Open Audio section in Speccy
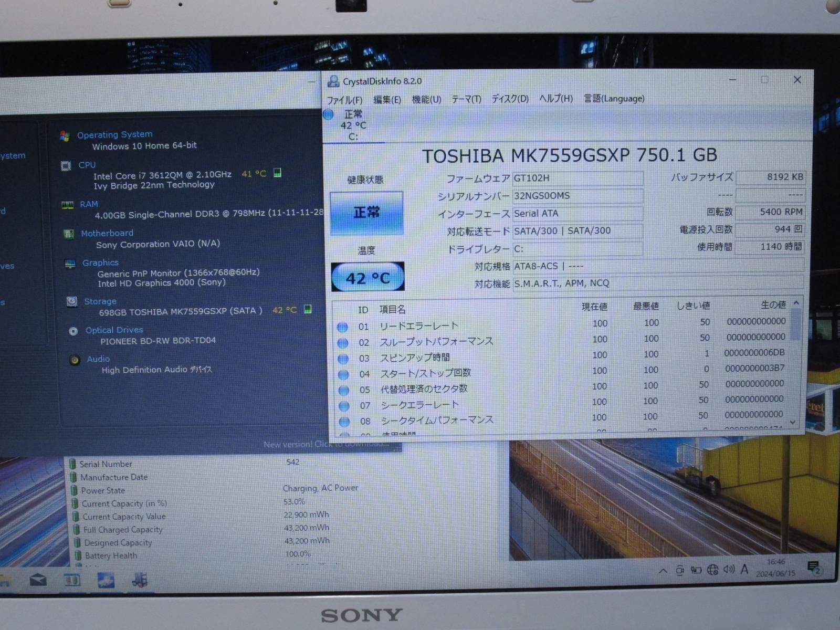The image size is (840, 630). click(x=98, y=359)
